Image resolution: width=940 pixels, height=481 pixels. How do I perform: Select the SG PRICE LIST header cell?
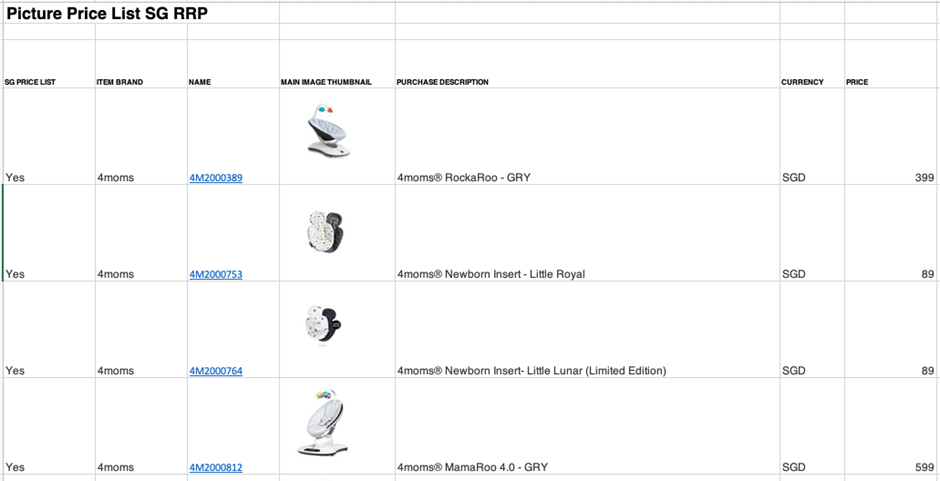point(49,64)
